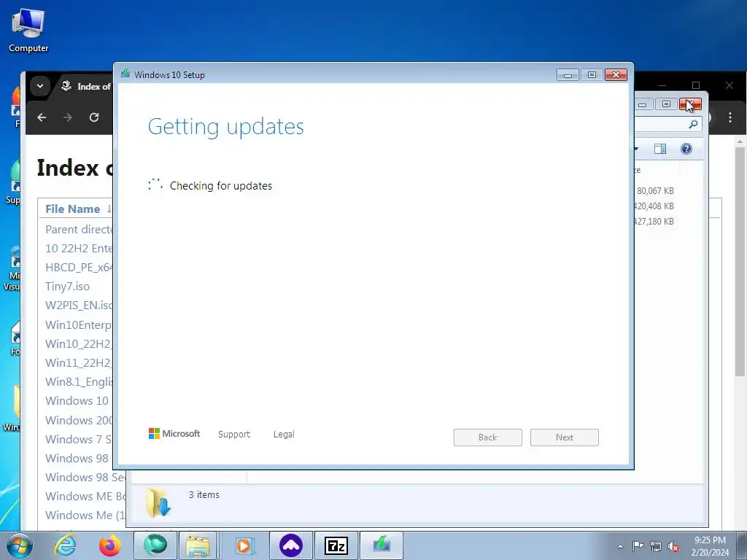Click the downloads folder icon in Explorer details pane
This screenshot has height=560, width=747.
pos(158,502)
